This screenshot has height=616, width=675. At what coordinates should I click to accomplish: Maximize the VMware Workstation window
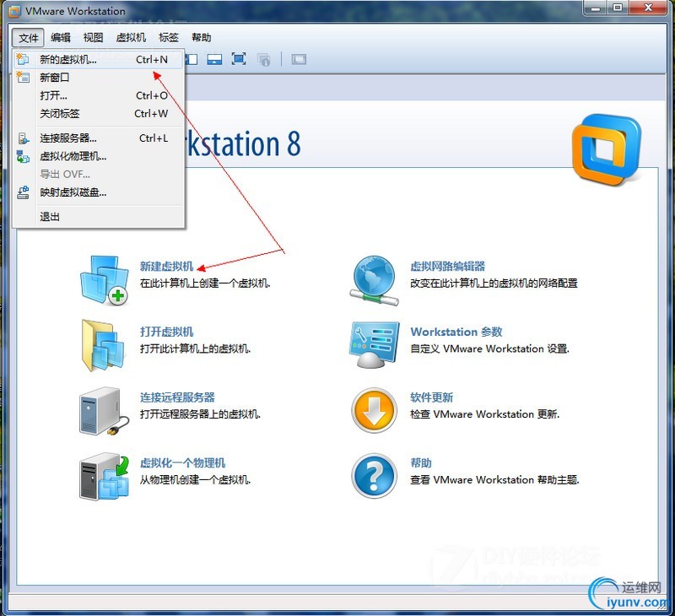click(x=618, y=8)
